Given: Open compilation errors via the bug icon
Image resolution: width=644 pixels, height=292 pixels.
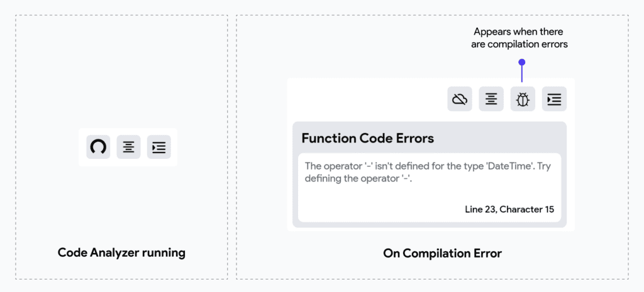Looking at the screenshot, I should (x=523, y=99).
